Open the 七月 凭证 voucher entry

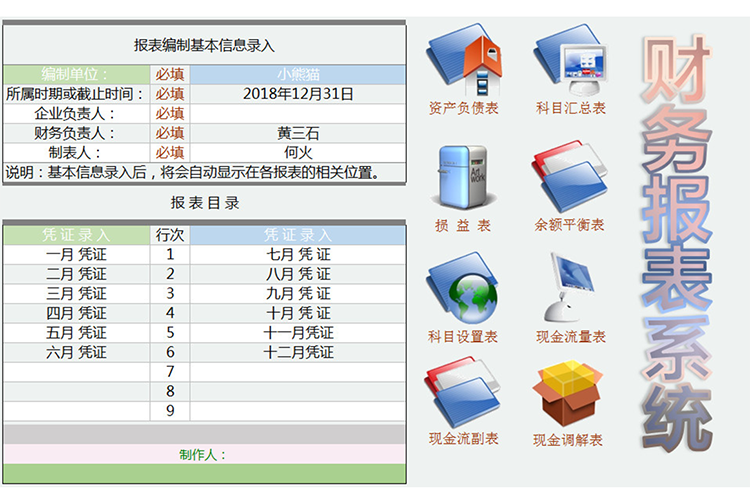click(298, 254)
